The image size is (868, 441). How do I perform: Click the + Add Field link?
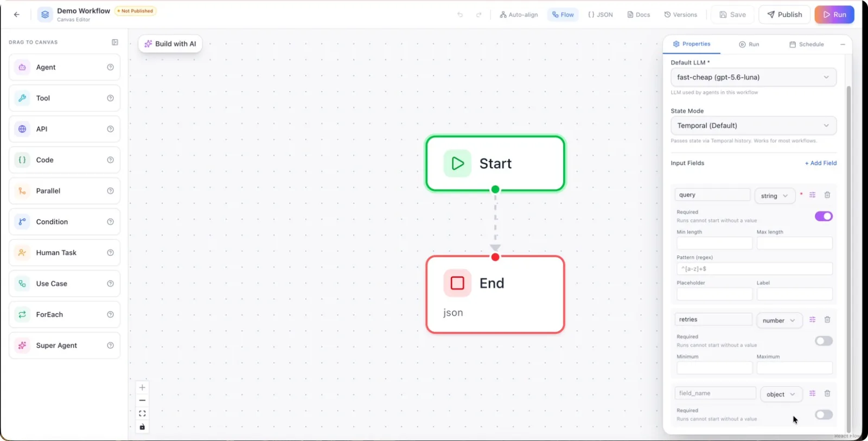[821, 163]
